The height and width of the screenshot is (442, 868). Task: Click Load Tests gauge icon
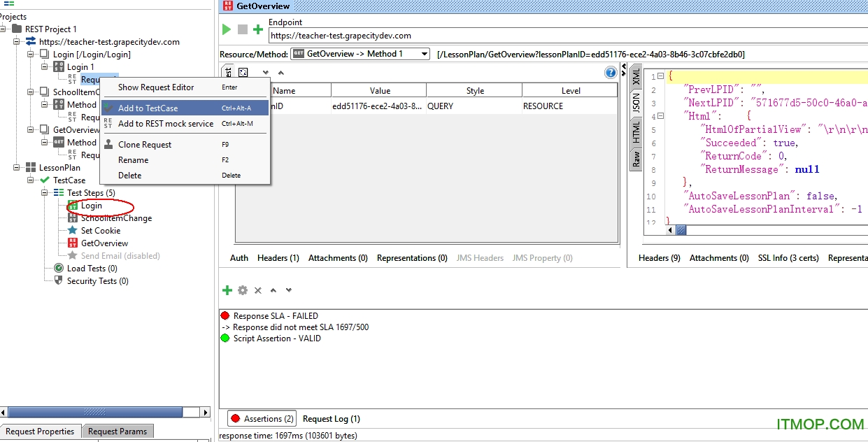pyautogui.click(x=59, y=268)
